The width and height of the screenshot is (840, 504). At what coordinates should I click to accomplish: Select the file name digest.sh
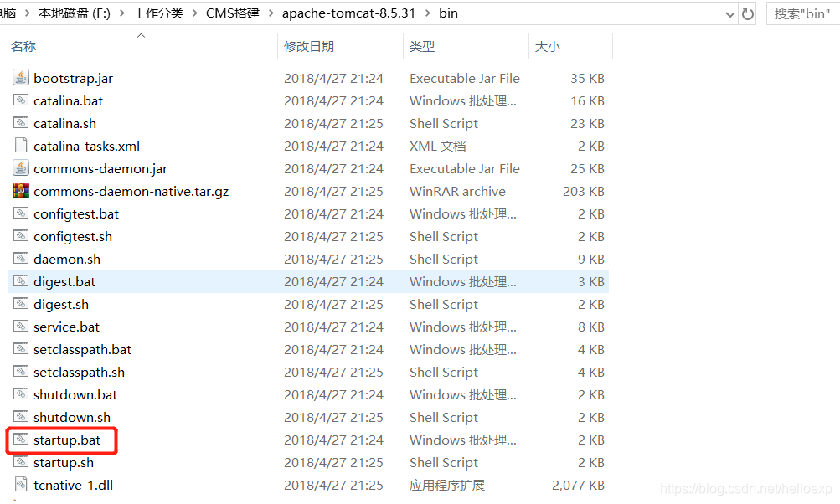tap(61, 304)
